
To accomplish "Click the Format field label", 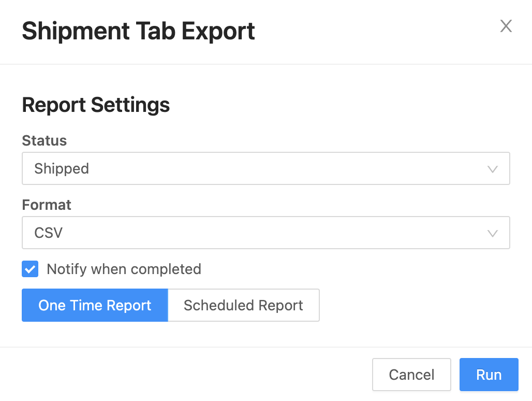I will coord(47,205).
